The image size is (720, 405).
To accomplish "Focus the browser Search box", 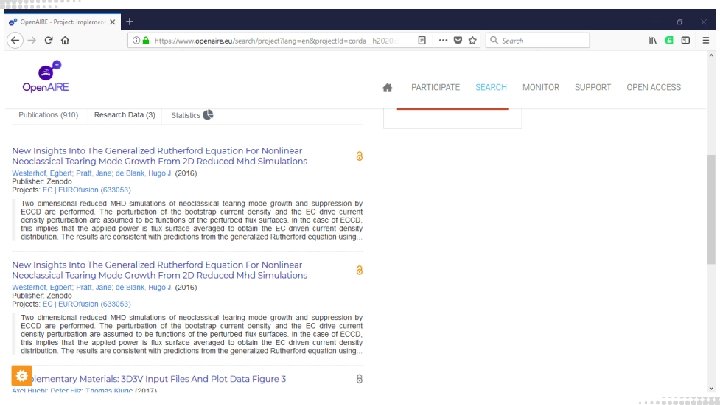I will point(538,40).
